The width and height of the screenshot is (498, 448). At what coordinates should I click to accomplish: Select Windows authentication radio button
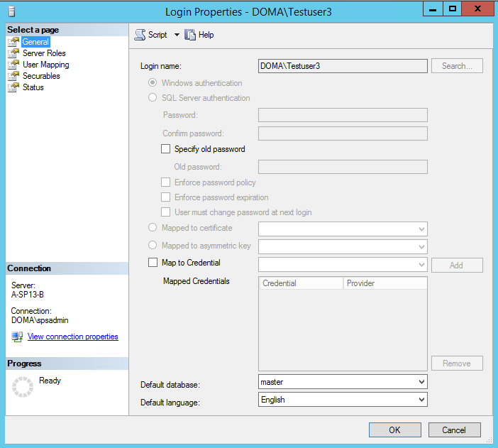coord(153,82)
